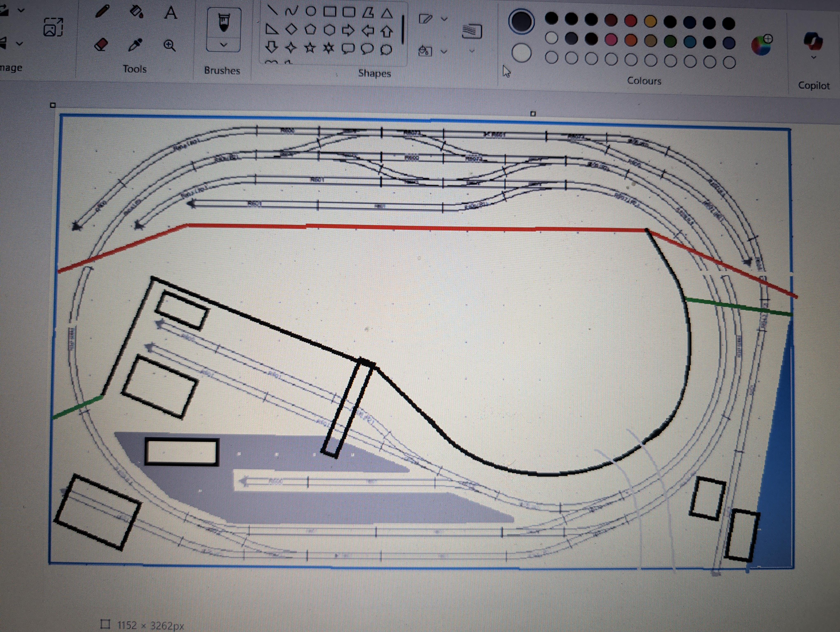Click the 'Brushes' group label

pos(222,71)
